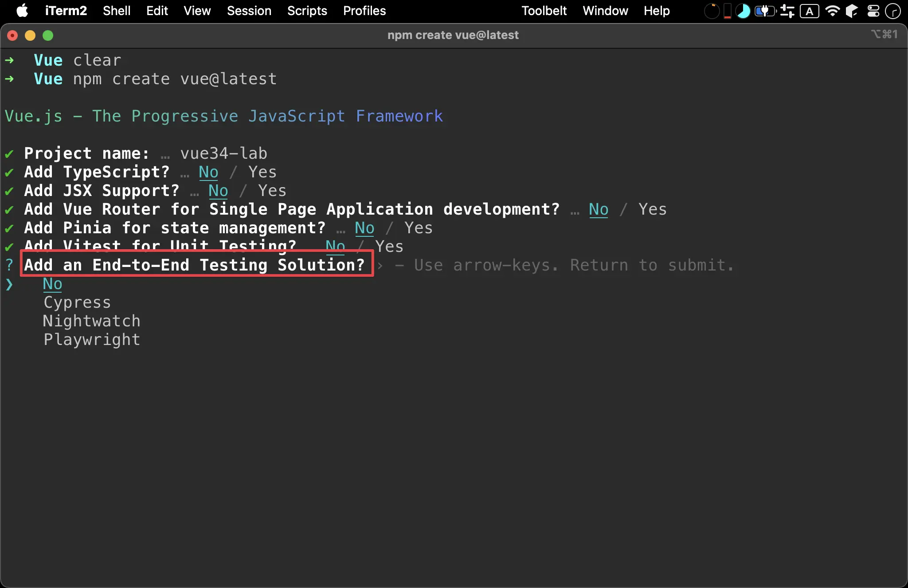The image size is (908, 588).
Task: Click the green checkmark beside Vue Router
Action: coord(9,210)
